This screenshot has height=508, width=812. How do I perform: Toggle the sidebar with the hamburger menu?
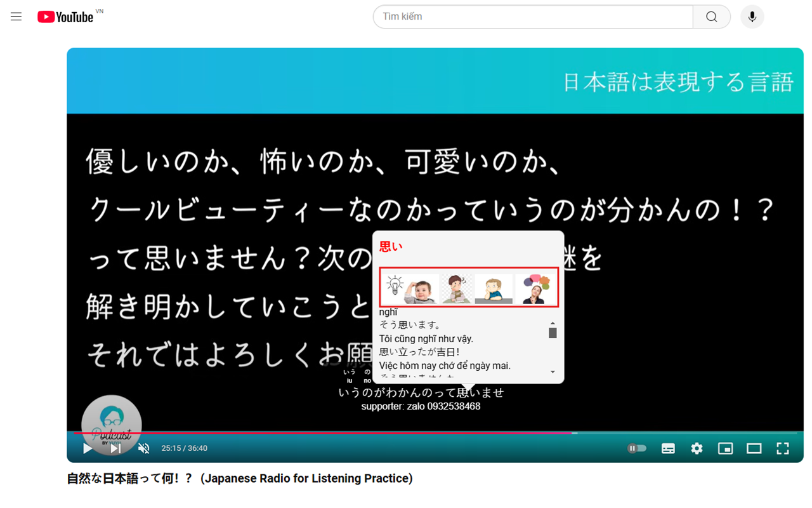coord(16,17)
